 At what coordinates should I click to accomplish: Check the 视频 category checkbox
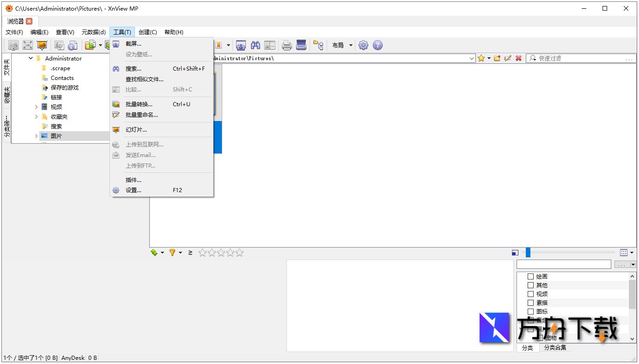tap(530, 294)
